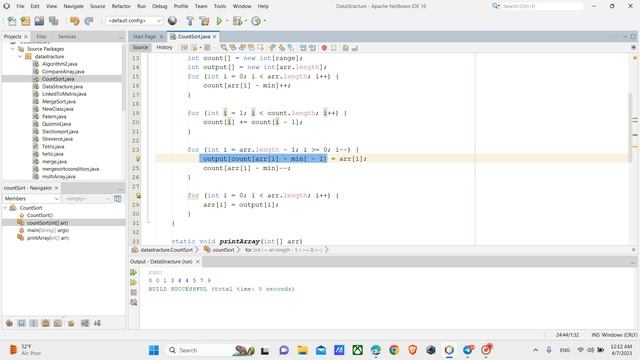Open the Navigate menu
This screenshot has width=640, height=360.
[73, 6]
